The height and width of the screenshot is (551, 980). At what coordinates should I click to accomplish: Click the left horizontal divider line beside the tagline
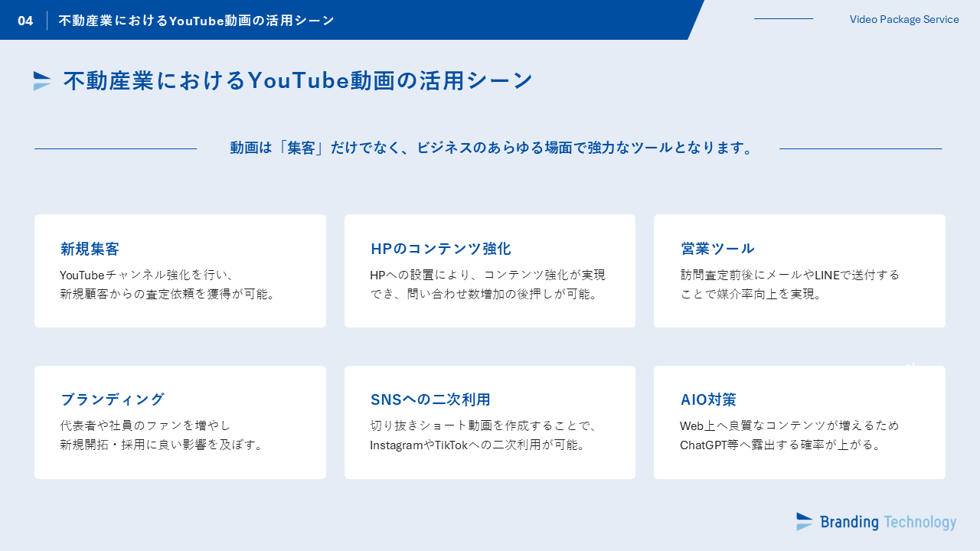(115, 148)
